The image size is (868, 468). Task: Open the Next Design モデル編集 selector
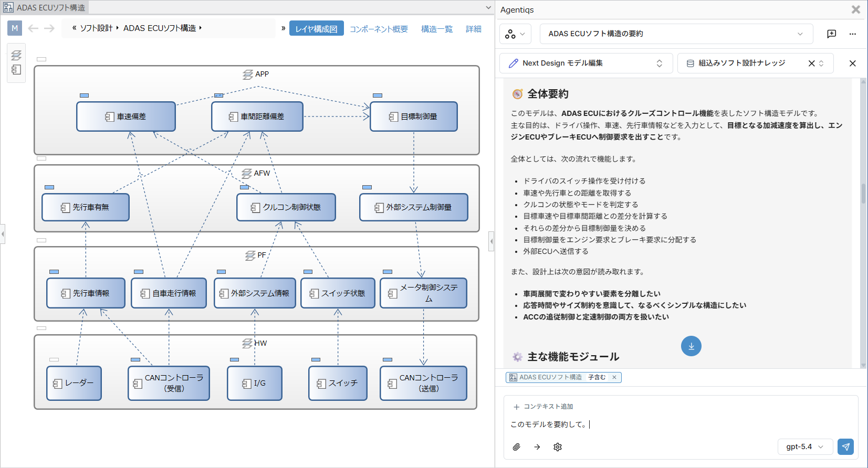586,63
